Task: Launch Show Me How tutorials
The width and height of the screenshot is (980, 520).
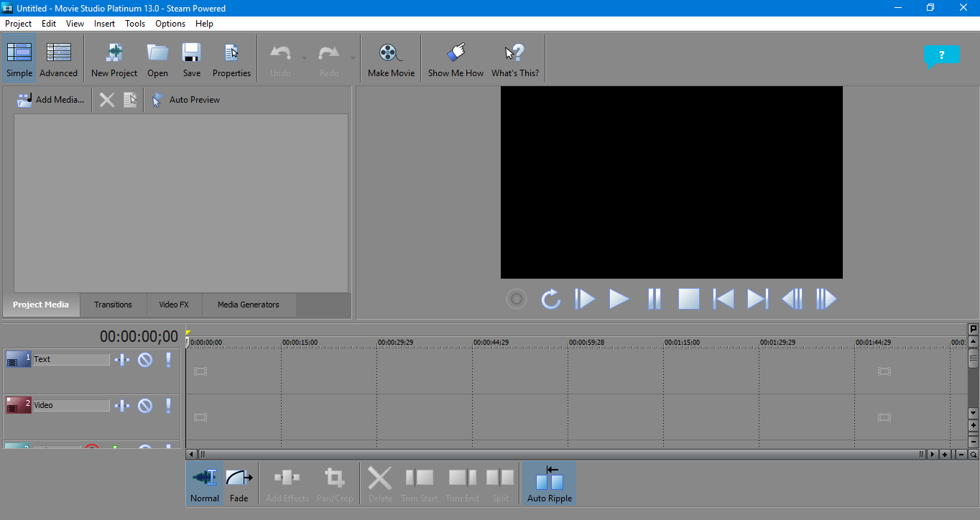Action: click(456, 59)
